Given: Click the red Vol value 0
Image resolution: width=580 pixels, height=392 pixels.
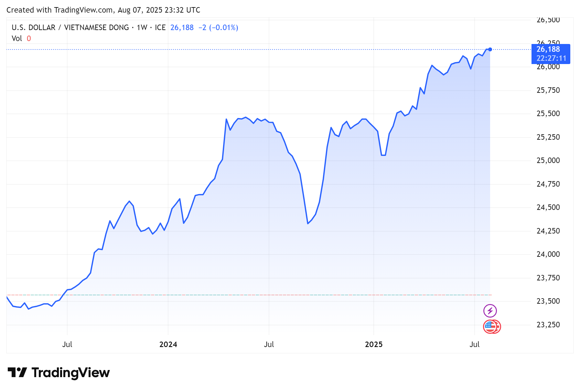Looking at the screenshot, I should click(29, 38).
